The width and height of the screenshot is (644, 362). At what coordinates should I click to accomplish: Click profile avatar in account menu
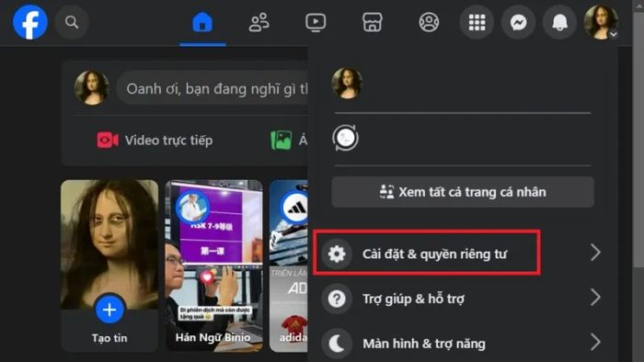pos(347,84)
